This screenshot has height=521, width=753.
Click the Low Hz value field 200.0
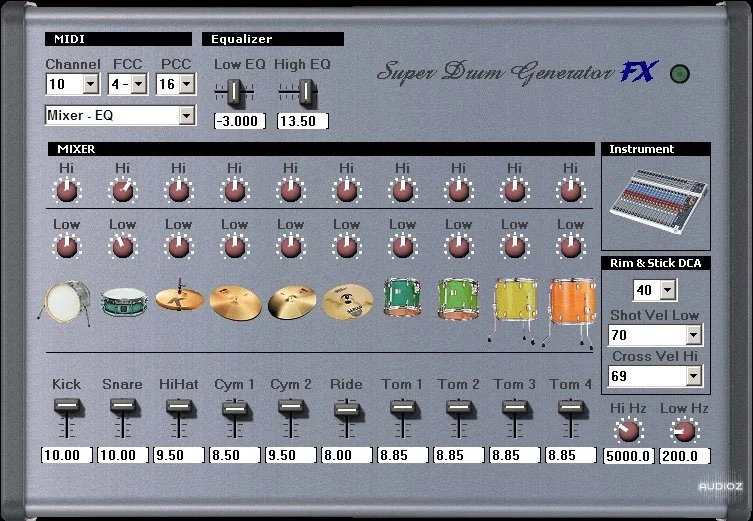685,456
